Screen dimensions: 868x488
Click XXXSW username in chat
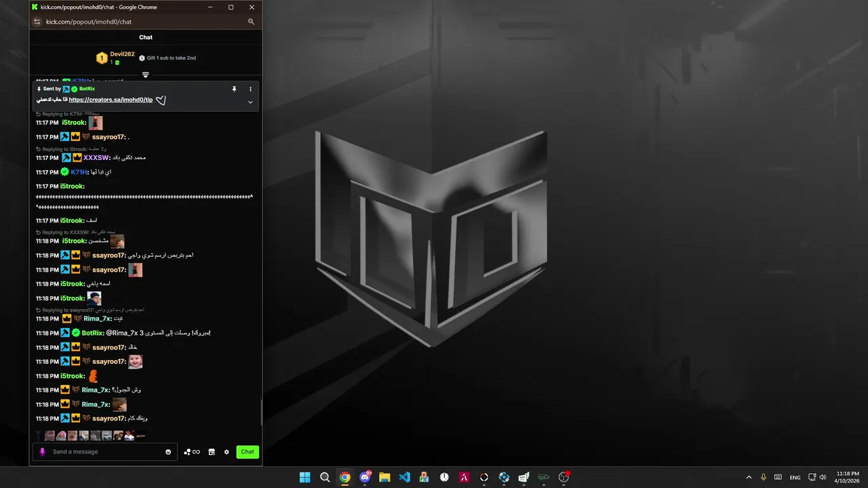click(96, 158)
